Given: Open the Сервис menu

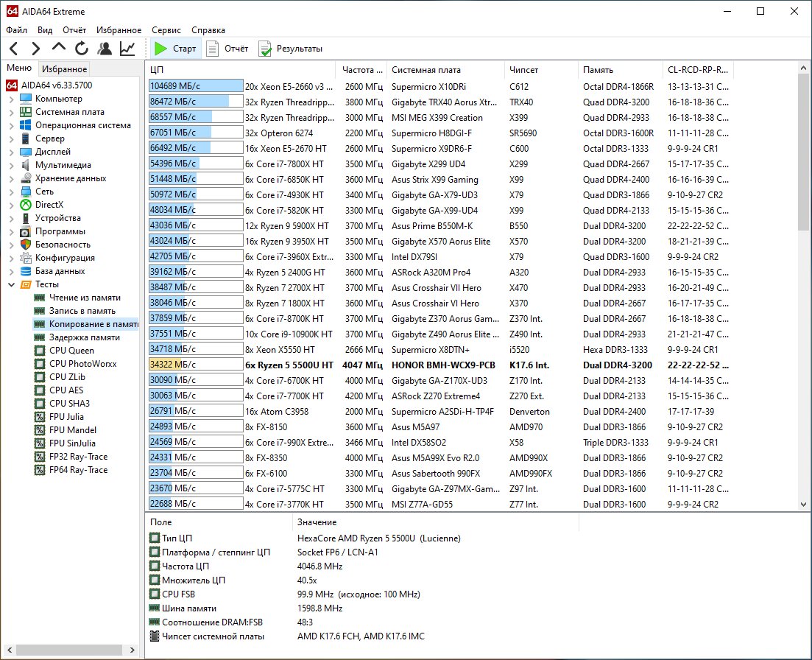Looking at the screenshot, I should pyautogui.click(x=166, y=30).
